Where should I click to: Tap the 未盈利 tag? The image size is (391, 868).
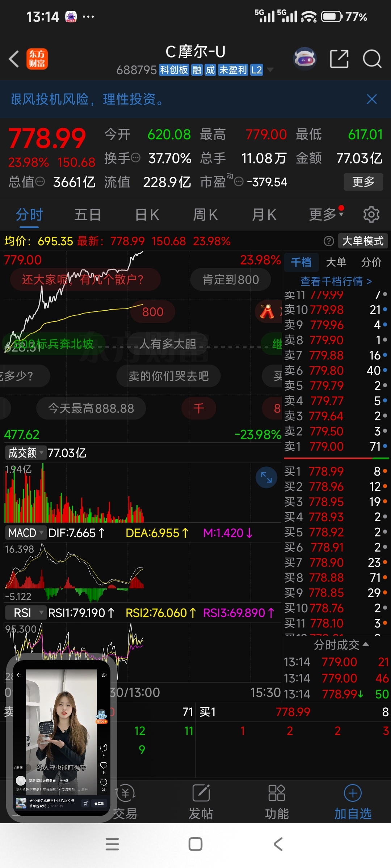[233, 70]
